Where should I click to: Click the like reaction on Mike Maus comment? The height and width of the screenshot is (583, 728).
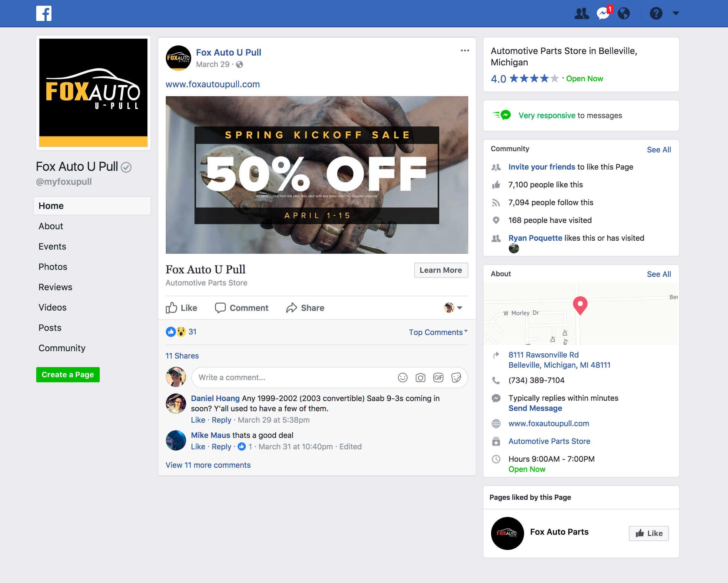(x=241, y=447)
